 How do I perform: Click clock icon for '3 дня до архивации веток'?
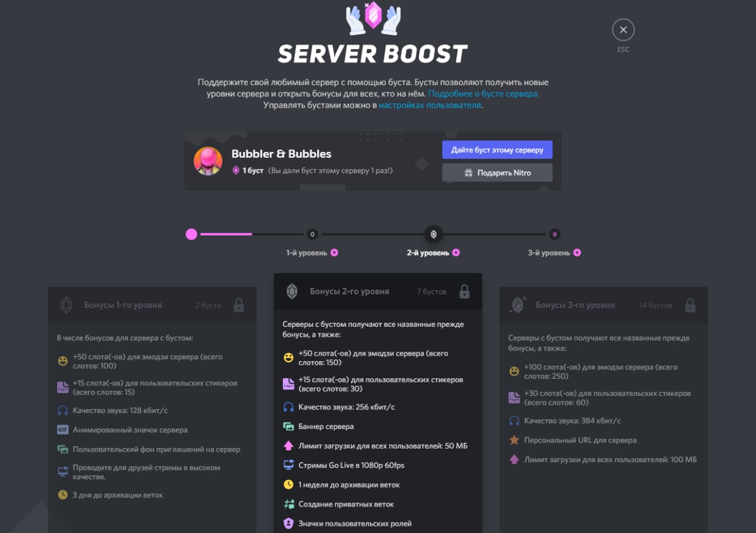(63, 495)
